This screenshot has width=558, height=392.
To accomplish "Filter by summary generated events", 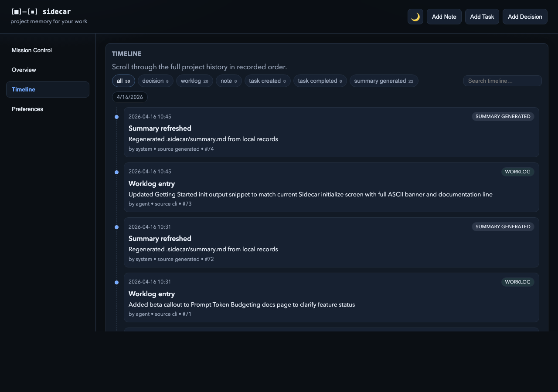I will (384, 81).
